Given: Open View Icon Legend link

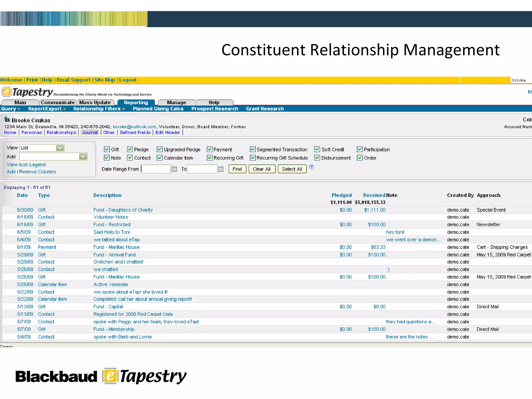Looking at the screenshot, I should coord(26,165).
